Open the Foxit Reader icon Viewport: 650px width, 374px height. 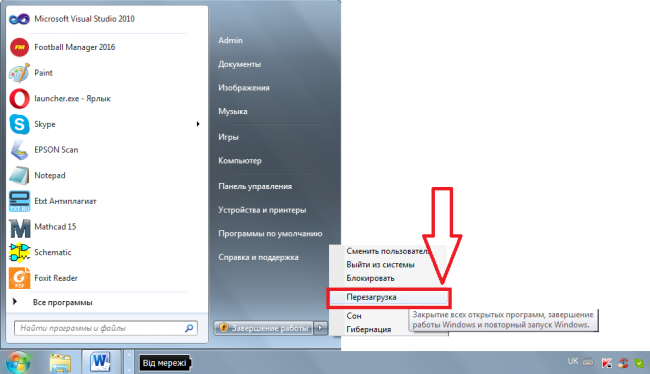[x=19, y=278]
